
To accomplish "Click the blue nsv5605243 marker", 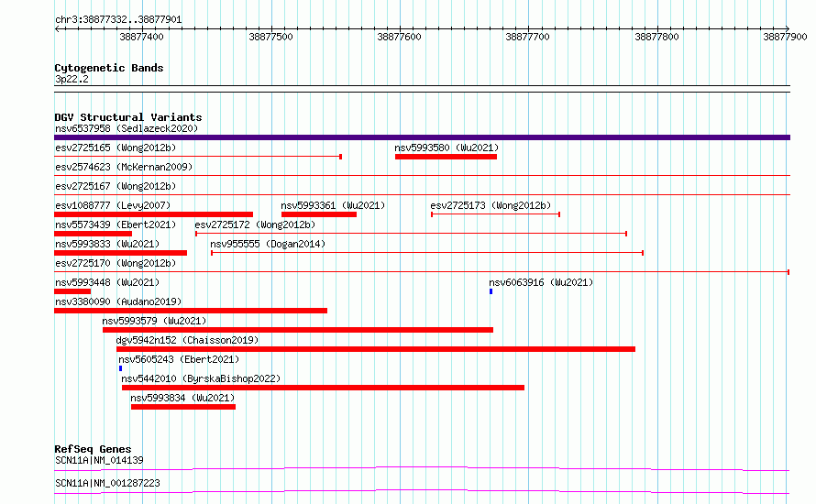I will 120,368.
